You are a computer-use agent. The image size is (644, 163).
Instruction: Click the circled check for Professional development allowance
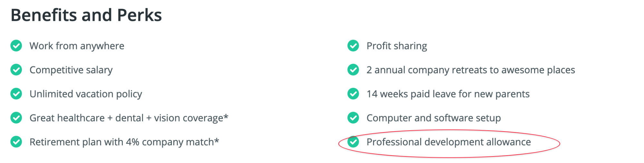353,142
